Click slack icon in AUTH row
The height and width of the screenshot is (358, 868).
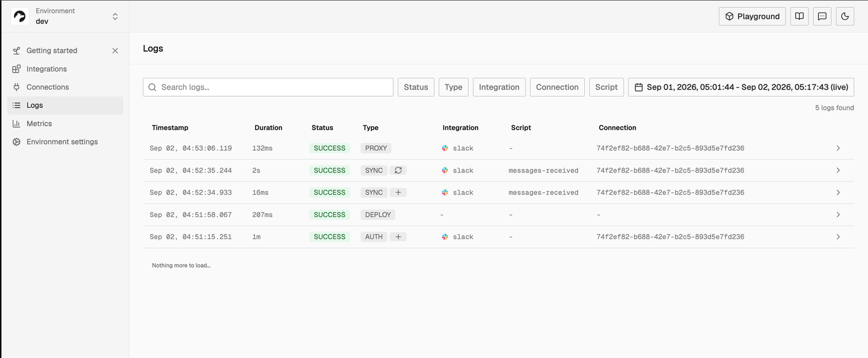tap(445, 237)
